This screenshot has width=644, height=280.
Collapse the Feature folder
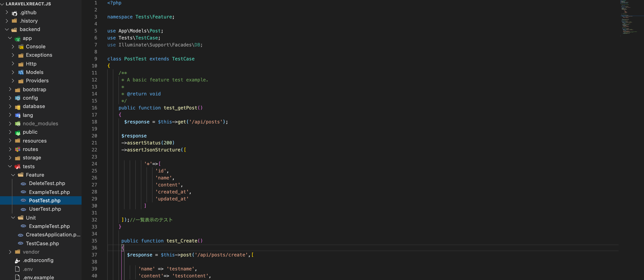(13, 175)
